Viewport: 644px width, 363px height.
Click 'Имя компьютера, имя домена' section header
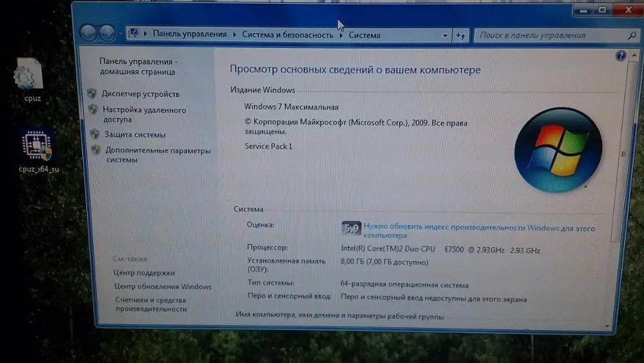click(x=339, y=316)
